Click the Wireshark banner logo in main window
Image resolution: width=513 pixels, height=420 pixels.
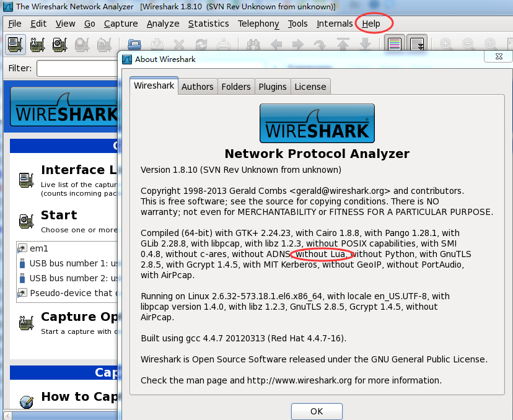pyautogui.click(x=64, y=107)
